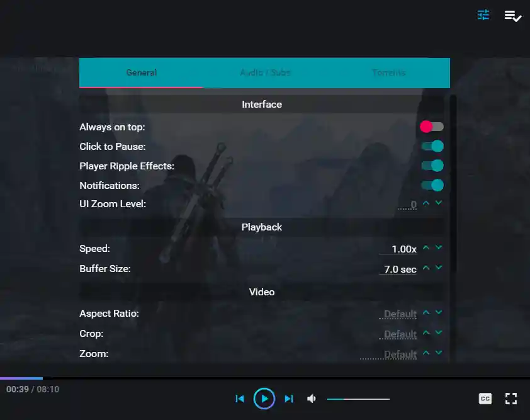Open the playlist icon in top bar
This screenshot has width=530, height=420.
(x=513, y=16)
